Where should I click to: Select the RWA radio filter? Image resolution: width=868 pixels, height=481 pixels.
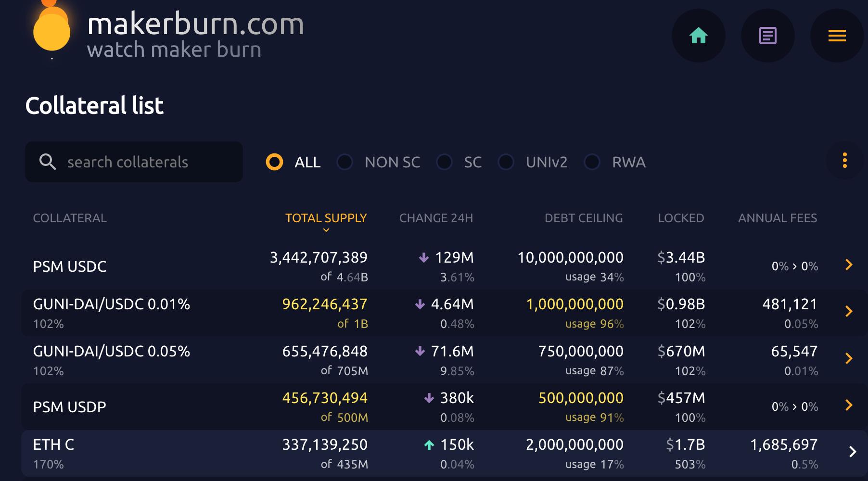[592, 162]
